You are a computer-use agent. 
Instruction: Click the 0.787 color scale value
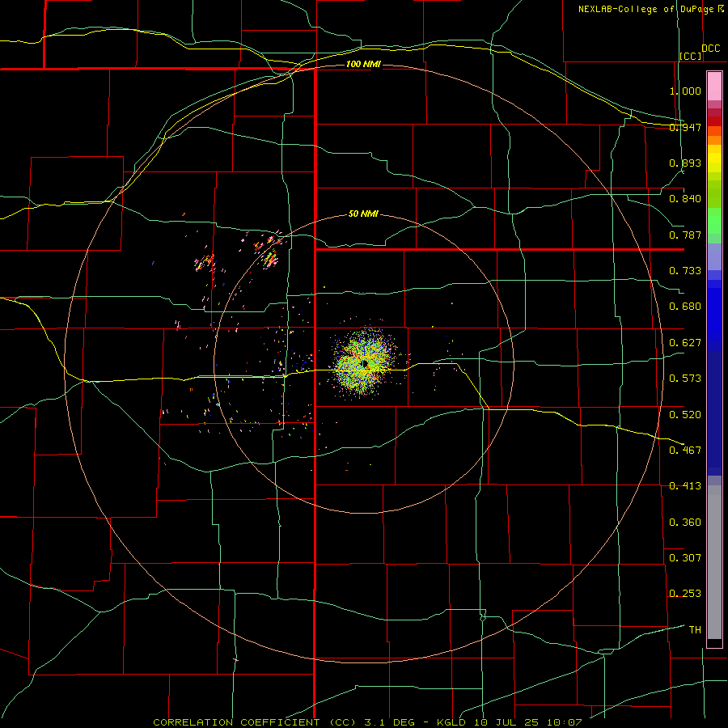tap(685, 235)
